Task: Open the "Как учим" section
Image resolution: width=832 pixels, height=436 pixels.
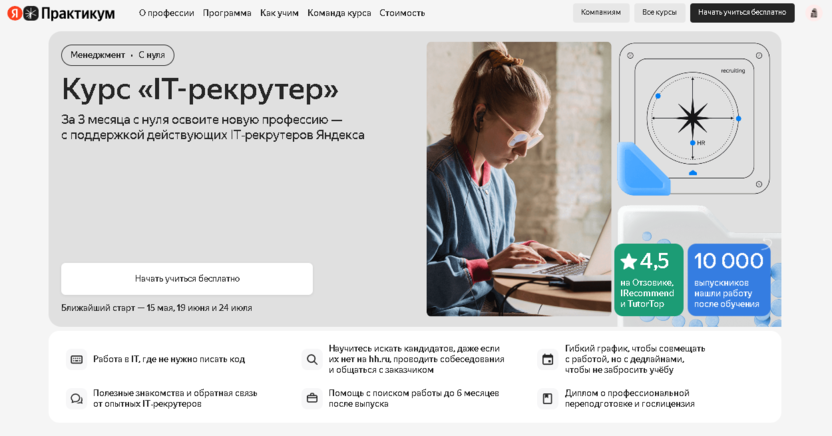Action: click(x=279, y=13)
